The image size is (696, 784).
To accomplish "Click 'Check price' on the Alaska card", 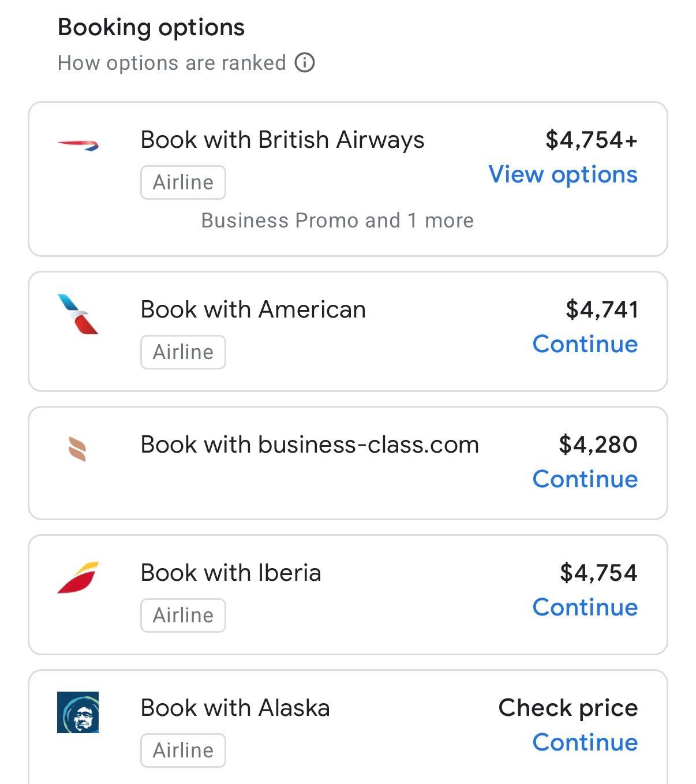I will tap(568, 708).
